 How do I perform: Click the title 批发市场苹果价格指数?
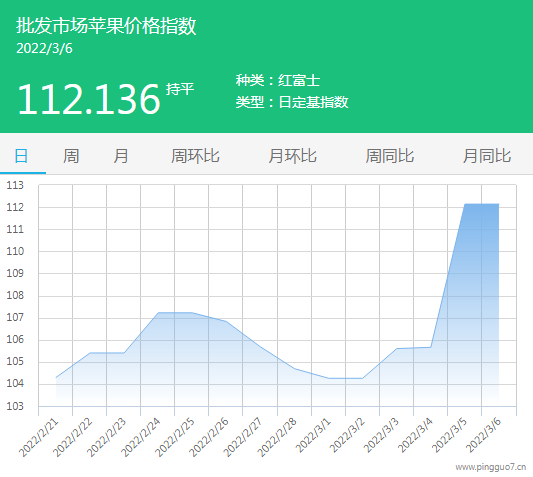(106, 26)
